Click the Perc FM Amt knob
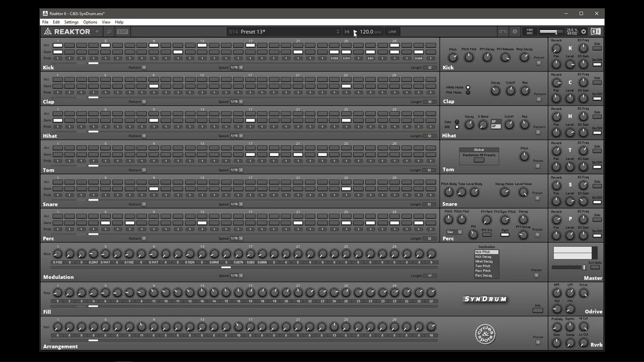The image size is (644, 362). (x=487, y=220)
